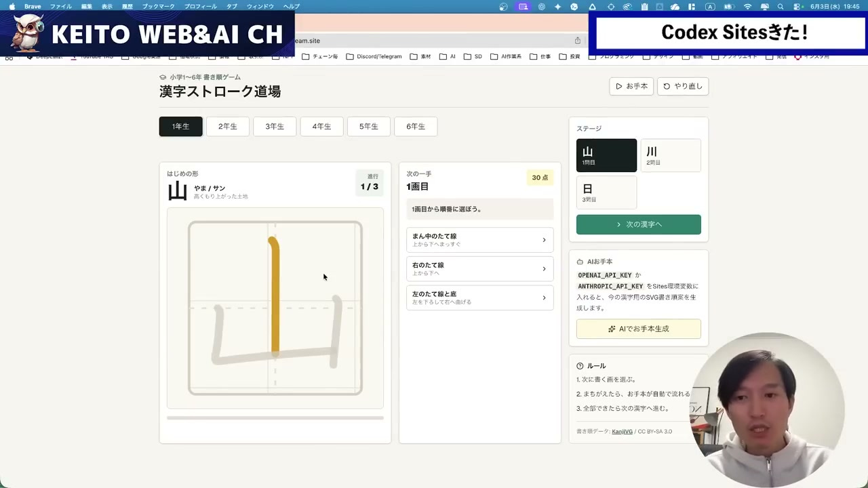Click the progress bar under the canvas
The width and height of the screenshot is (868, 488).
tap(275, 418)
